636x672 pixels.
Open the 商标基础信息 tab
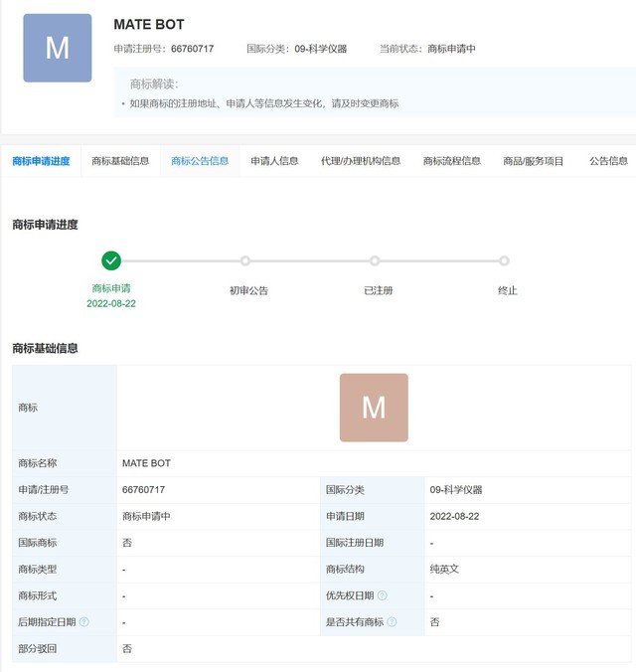[x=120, y=161]
